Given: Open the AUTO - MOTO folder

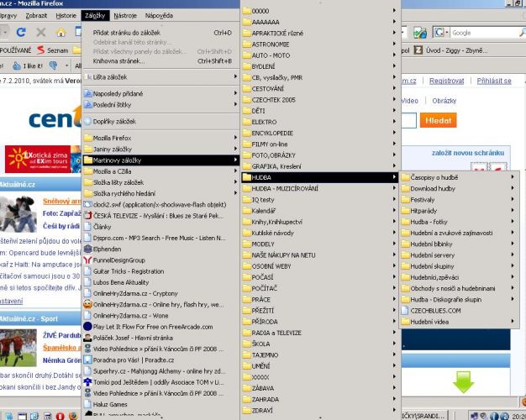Looking at the screenshot, I should (319, 55).
